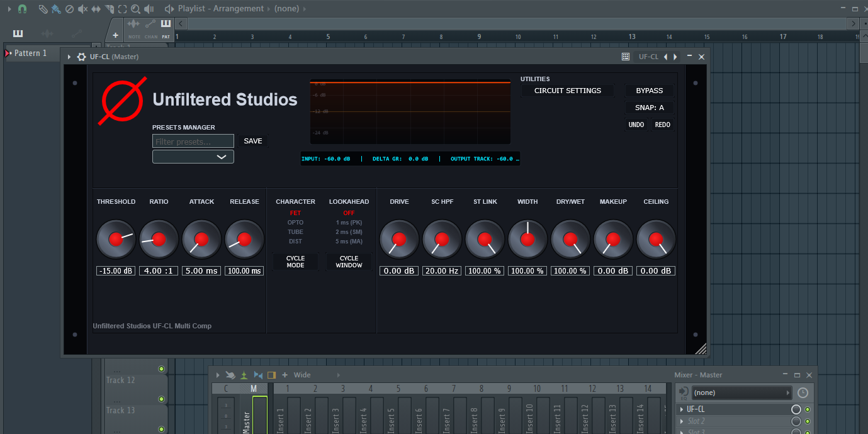Click the mixer orange panel view icon
The width and height of the screenshot is (868, 434).
coord(271,375)
